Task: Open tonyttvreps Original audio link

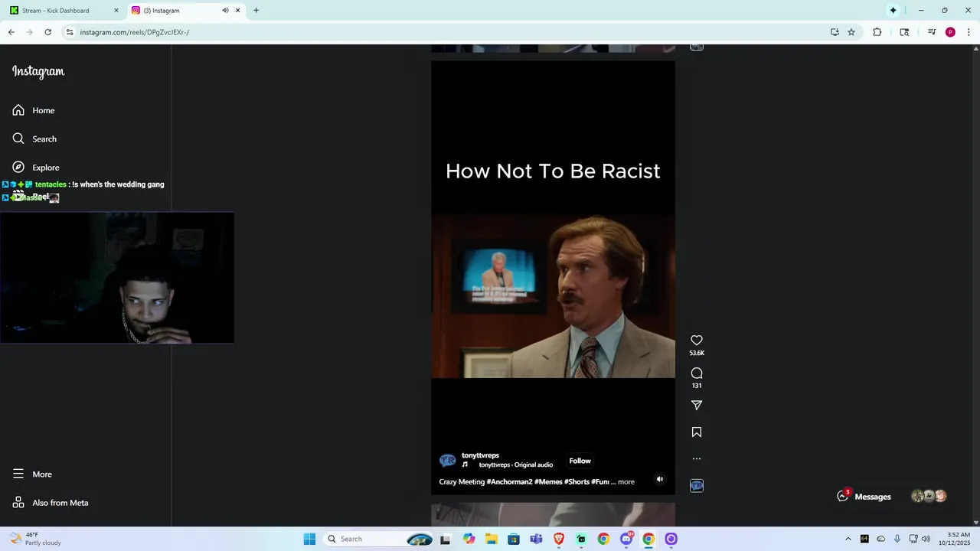Action: pos(516,465)
